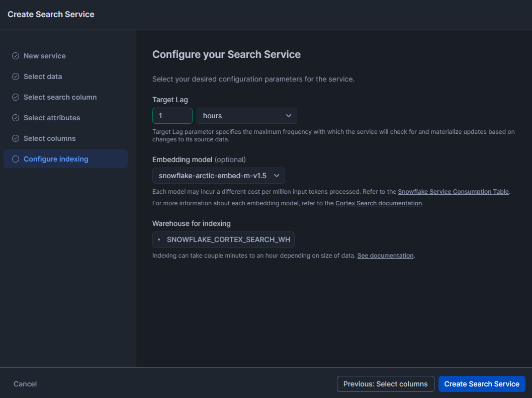Click Create Search Service
532x398 pixels.
point(481,383)
